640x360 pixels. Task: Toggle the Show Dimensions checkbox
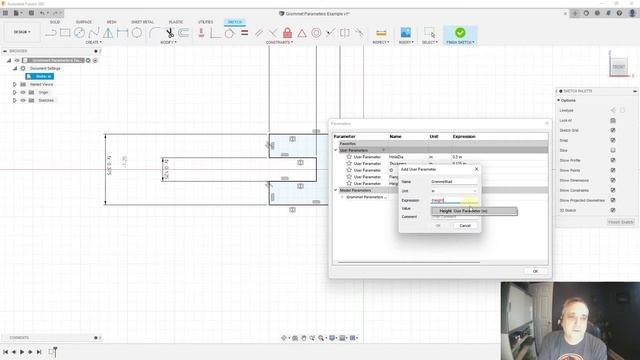[x=613, y=180]
